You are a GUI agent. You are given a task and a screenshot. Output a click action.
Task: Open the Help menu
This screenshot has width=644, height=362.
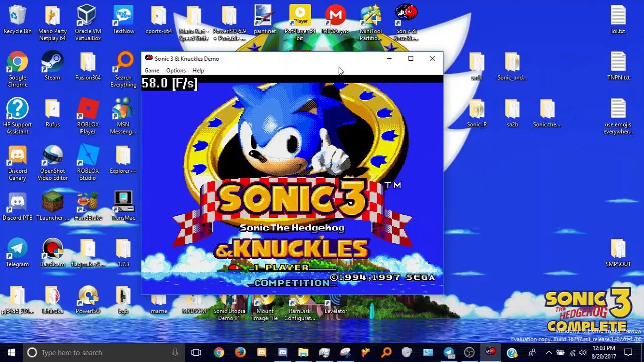pos(198,71)
